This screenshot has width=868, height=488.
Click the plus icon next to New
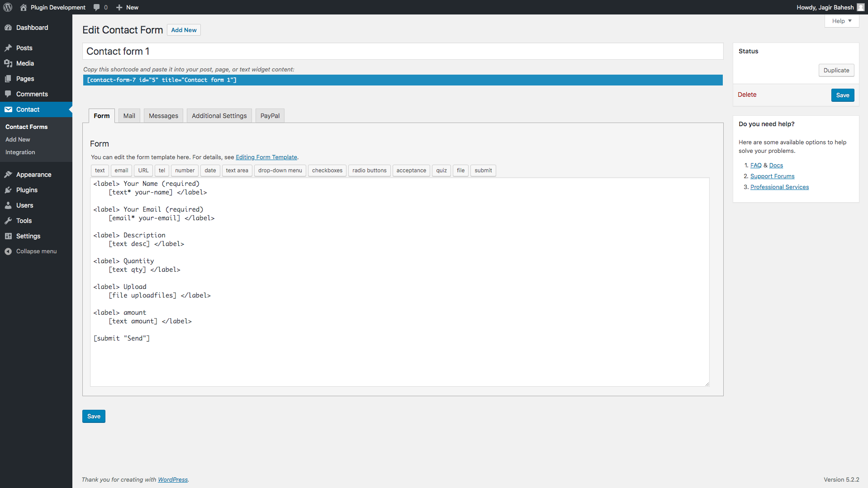click(119, 7)
